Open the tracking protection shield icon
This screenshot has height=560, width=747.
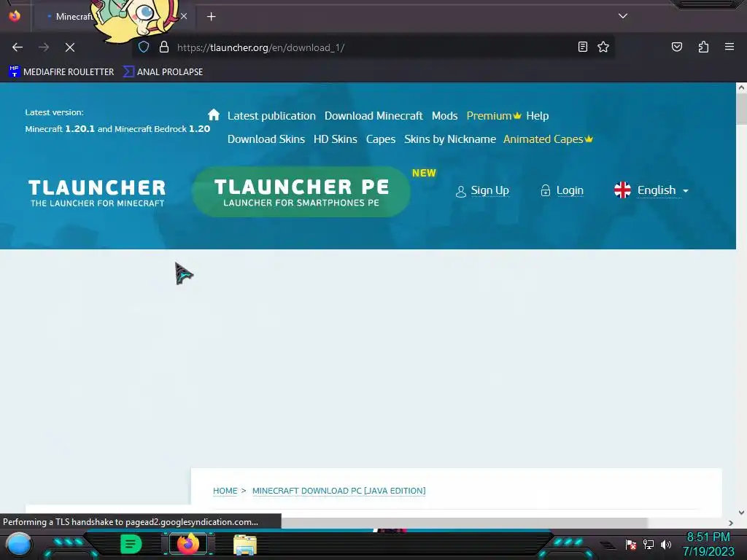(144, 47)
